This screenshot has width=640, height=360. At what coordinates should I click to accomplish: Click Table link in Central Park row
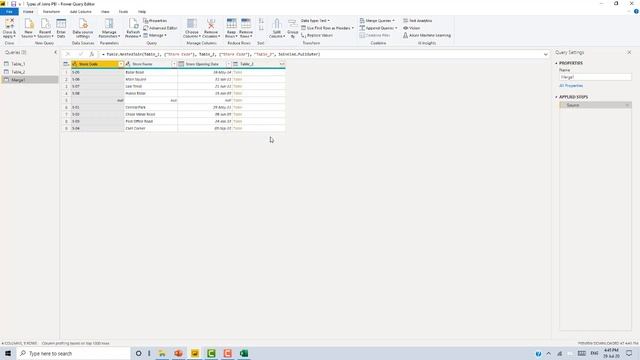point(238,107)
